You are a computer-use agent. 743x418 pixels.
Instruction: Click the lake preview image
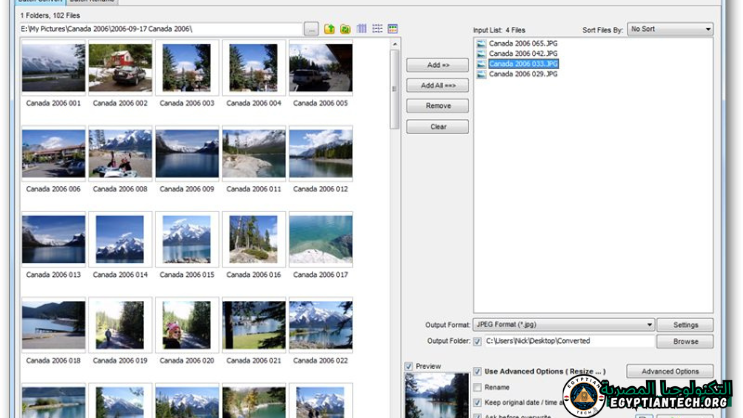click(x=436, y=395)
